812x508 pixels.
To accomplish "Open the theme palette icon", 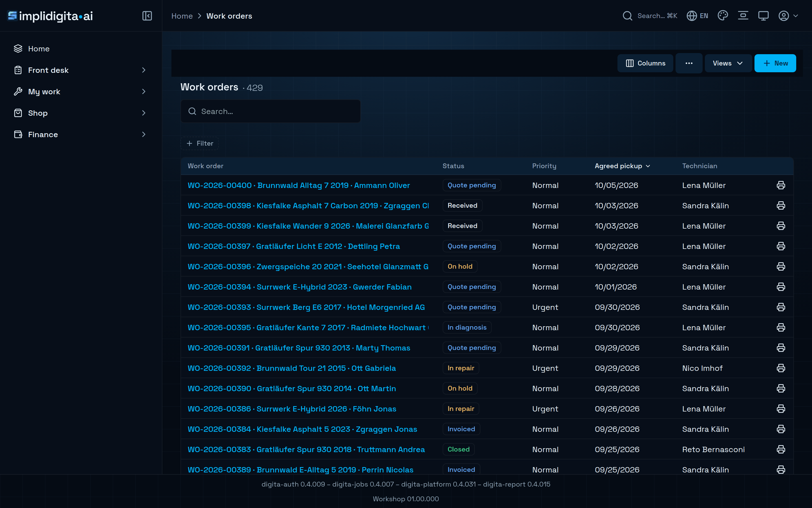I will point(723,16).
